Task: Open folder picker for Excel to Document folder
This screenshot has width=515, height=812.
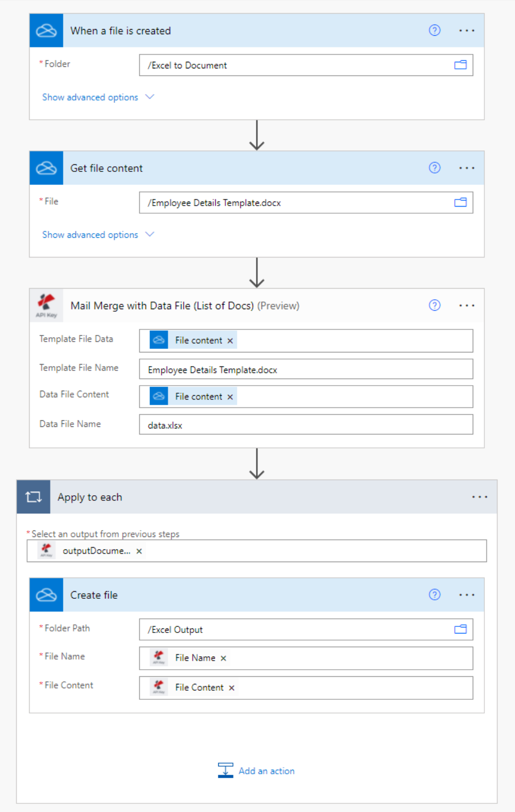Action: tap(460, 65)
